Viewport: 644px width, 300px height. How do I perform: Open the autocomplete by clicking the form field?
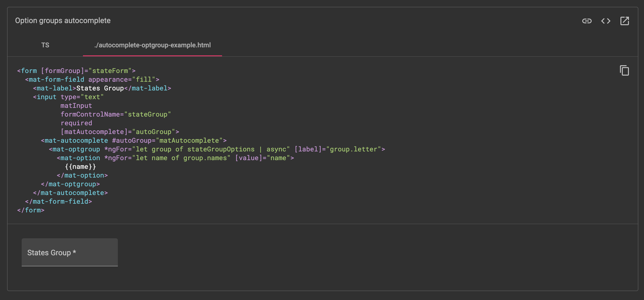click(70, 252)
